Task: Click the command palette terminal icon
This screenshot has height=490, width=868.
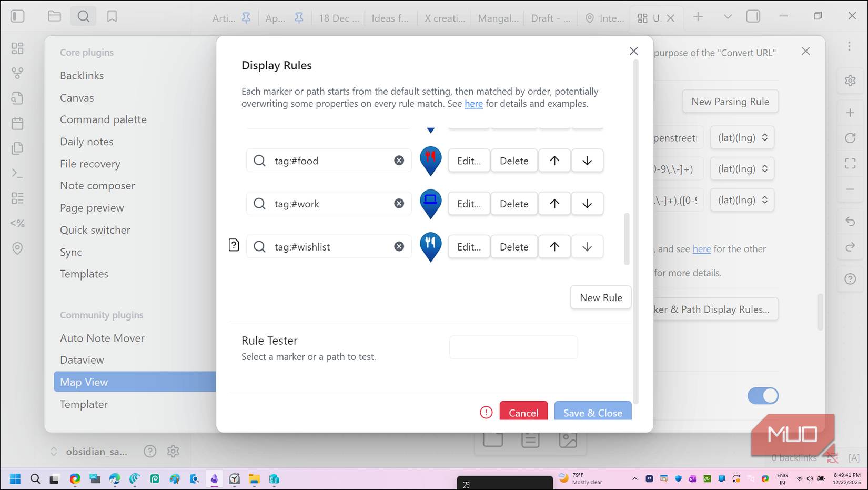Action: coord(17,173)
